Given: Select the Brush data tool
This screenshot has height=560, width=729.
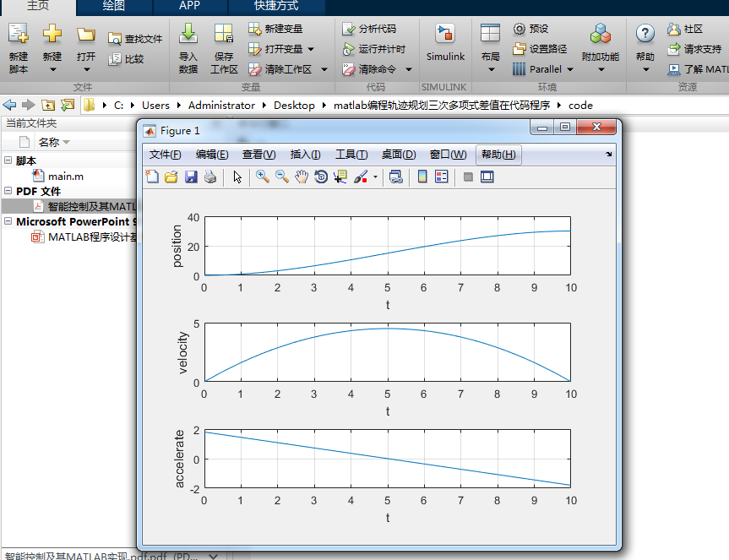Looking at the screenshot, I should tap(361, 177).
